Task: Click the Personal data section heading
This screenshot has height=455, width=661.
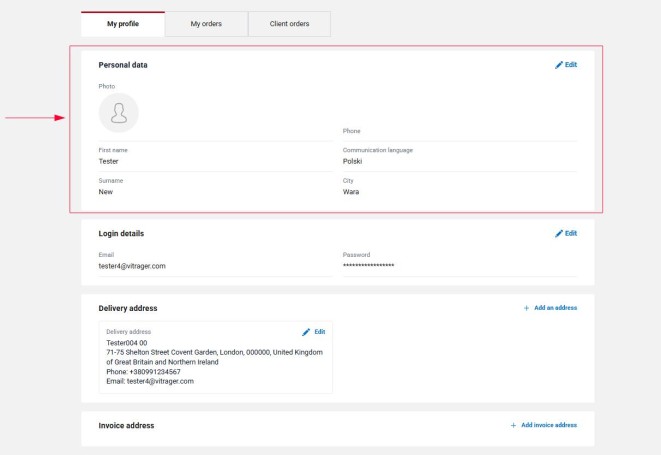Action: pyautogui.click(x=123, y=65)
